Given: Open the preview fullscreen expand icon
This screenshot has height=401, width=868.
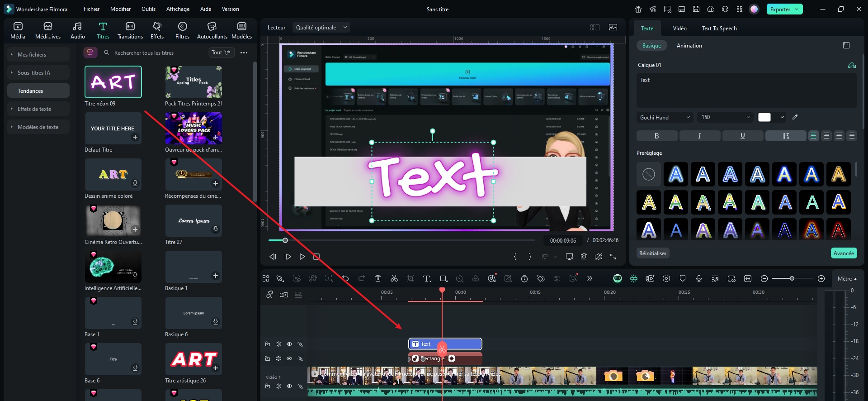Looking at the screenshot, I should coord(613,257).
